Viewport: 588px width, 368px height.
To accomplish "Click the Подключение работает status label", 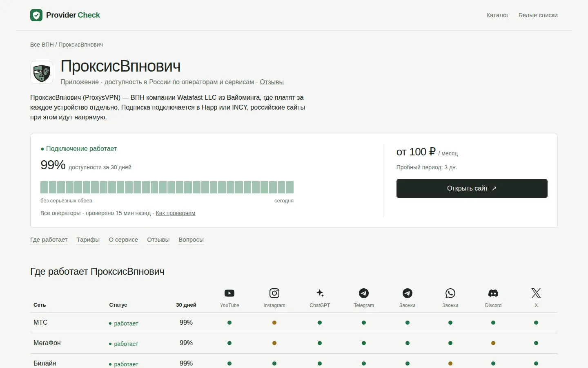I will tap(79, 149).
